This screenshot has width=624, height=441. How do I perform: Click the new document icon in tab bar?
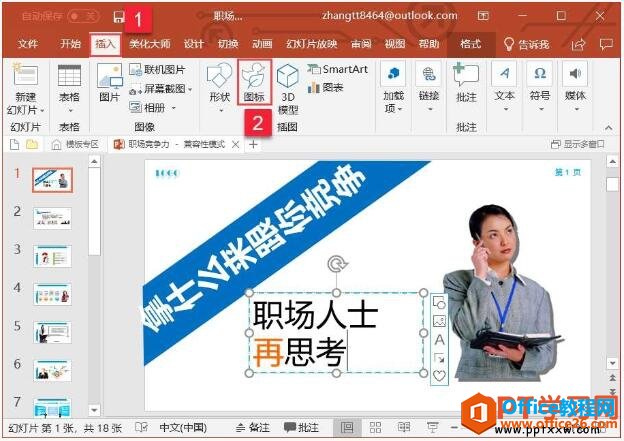pos(15,144)
